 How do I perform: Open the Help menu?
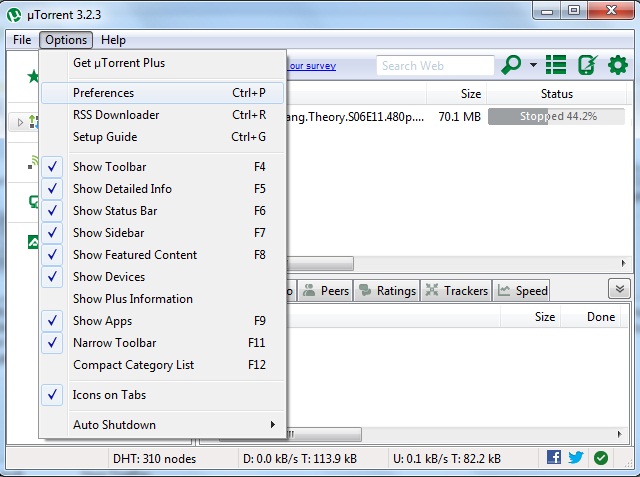tap(113, 40)
